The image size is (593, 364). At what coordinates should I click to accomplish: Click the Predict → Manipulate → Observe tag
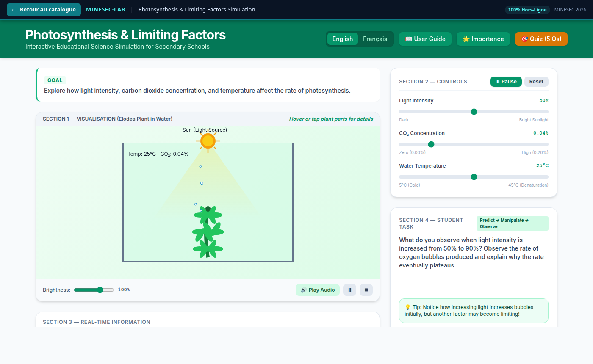click(x=513, y=223)
